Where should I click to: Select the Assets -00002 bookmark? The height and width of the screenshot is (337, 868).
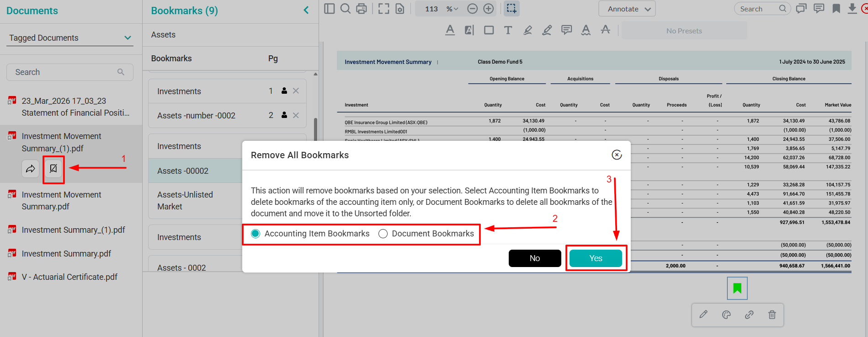[196, 171]
